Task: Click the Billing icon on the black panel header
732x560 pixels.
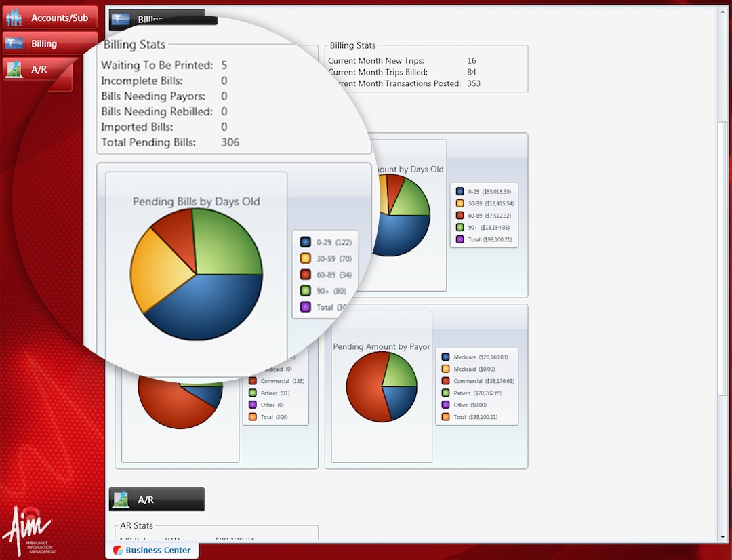Action: (x=121, y=19)
